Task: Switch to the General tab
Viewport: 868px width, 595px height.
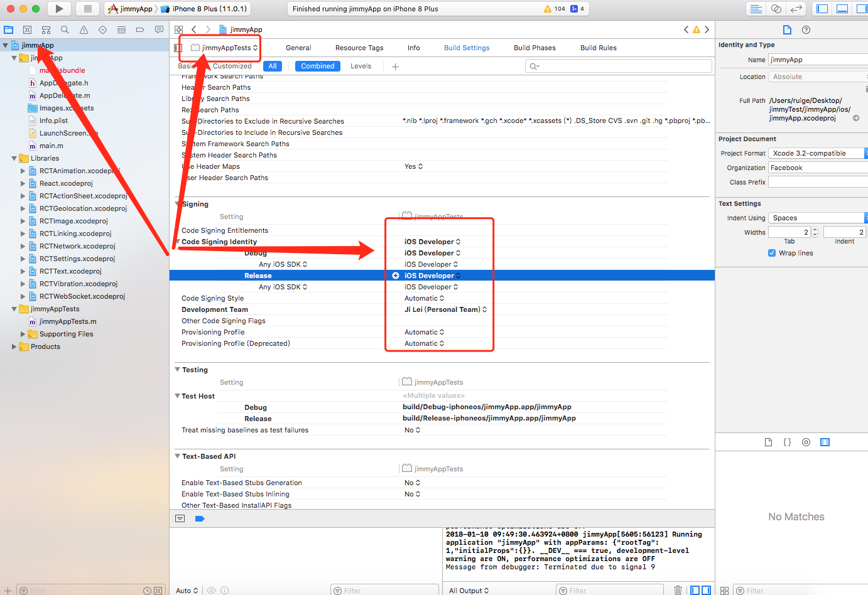Action: tap(298, 47)
